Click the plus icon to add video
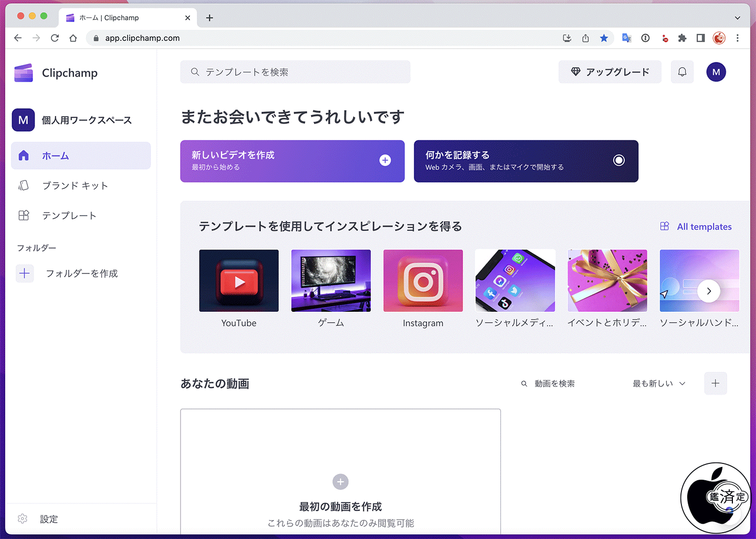Image resolution: width=756 pixels, height=539 pixels. [x=715, y=383]
